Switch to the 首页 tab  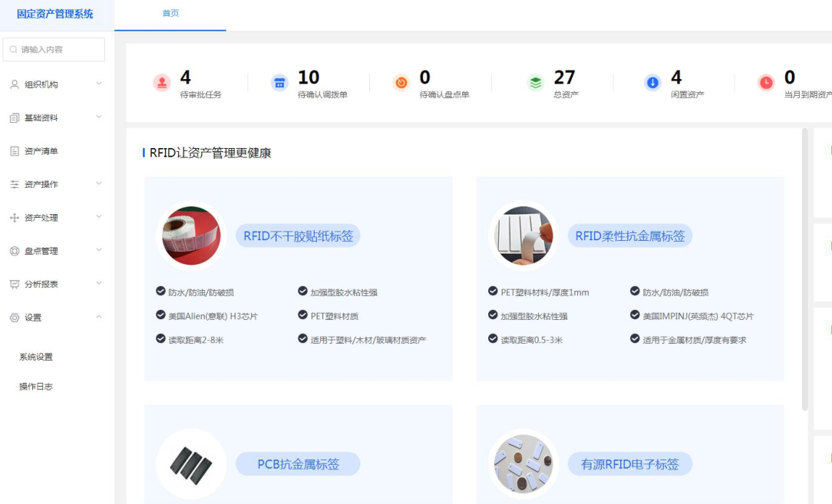(x=170, y=13)
